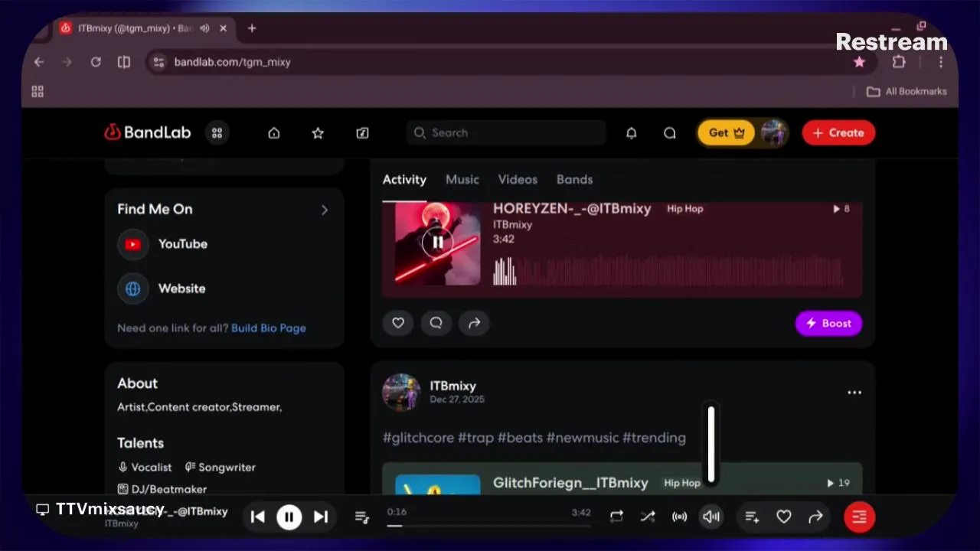Click the volume speaker icon
The height and width of the screenshot is (551, 980).
[x=711, y=517]
